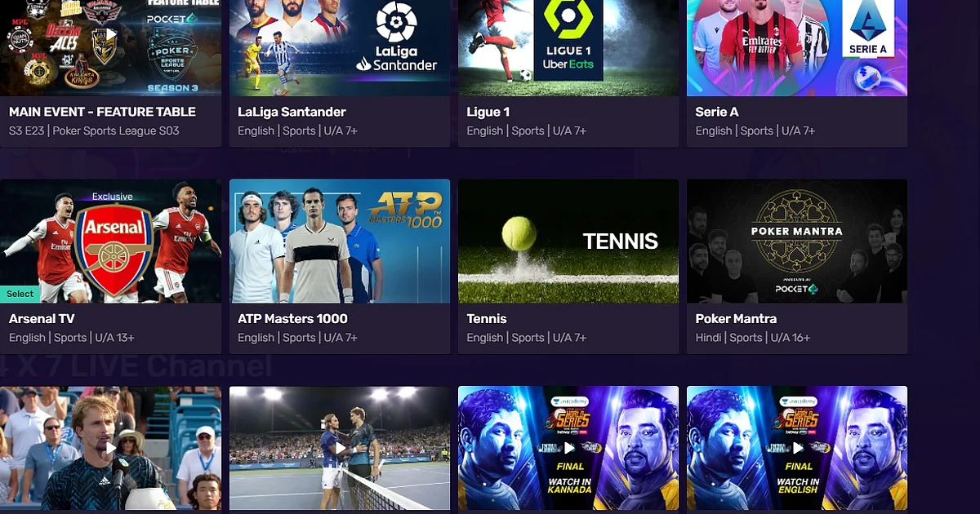Click the Select badge on Arsenal TV

(x=20, y=294)
